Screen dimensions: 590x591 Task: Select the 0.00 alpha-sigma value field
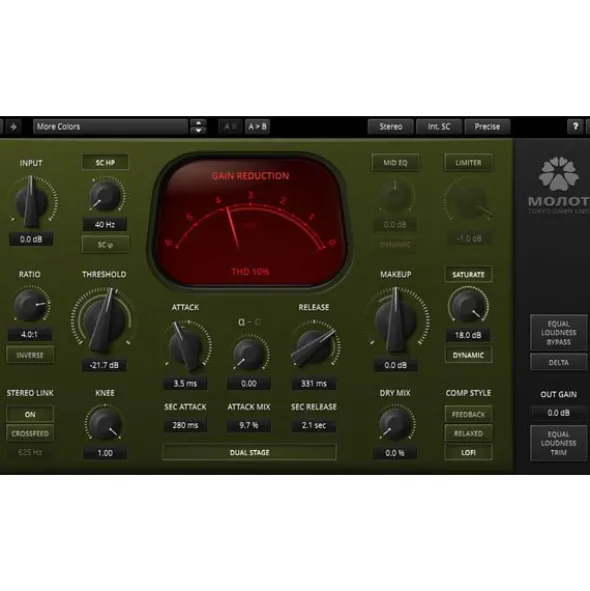(248, 383)
